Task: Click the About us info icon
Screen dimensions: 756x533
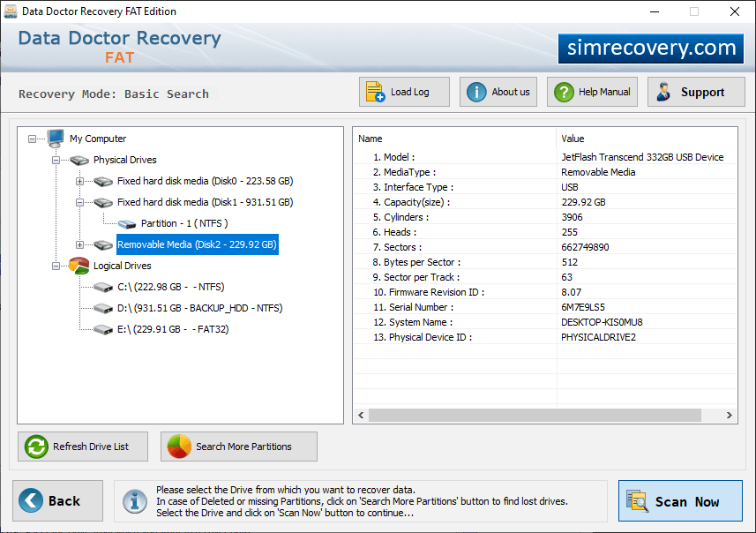Action: tap(476, 92)
